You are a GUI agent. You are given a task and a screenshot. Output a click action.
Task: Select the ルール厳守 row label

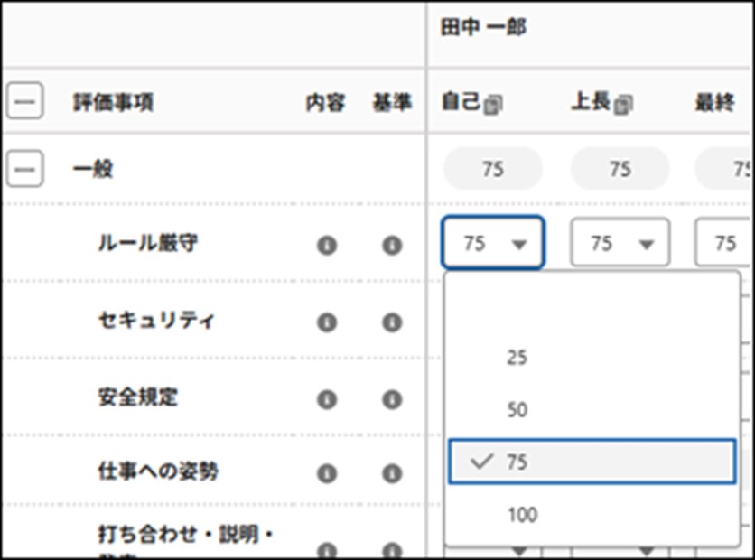[148, 243]
